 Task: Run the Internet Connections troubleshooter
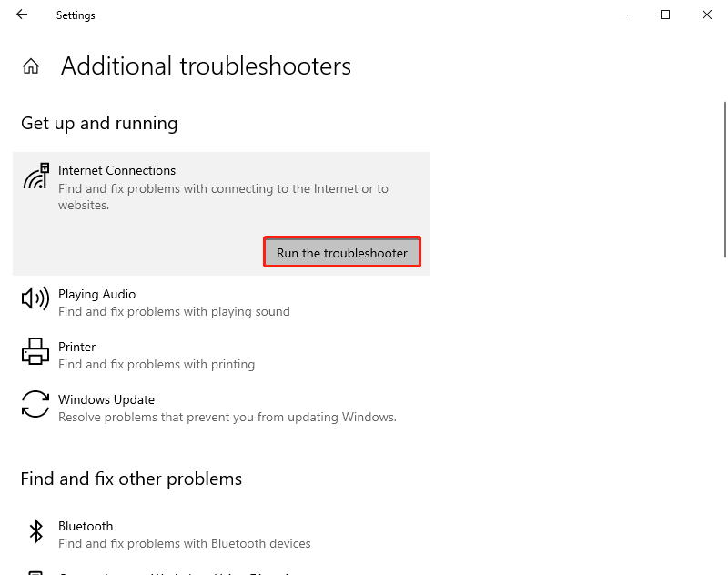341,252
